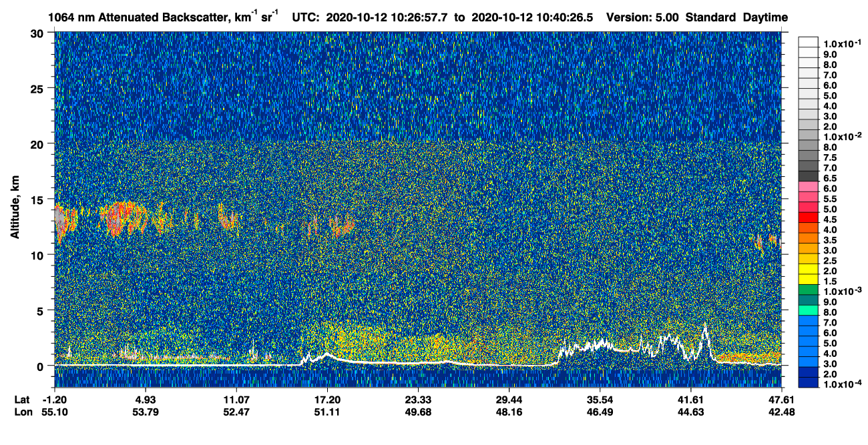Select the UTC end time 10:40:26.5

tap(566, 17)
